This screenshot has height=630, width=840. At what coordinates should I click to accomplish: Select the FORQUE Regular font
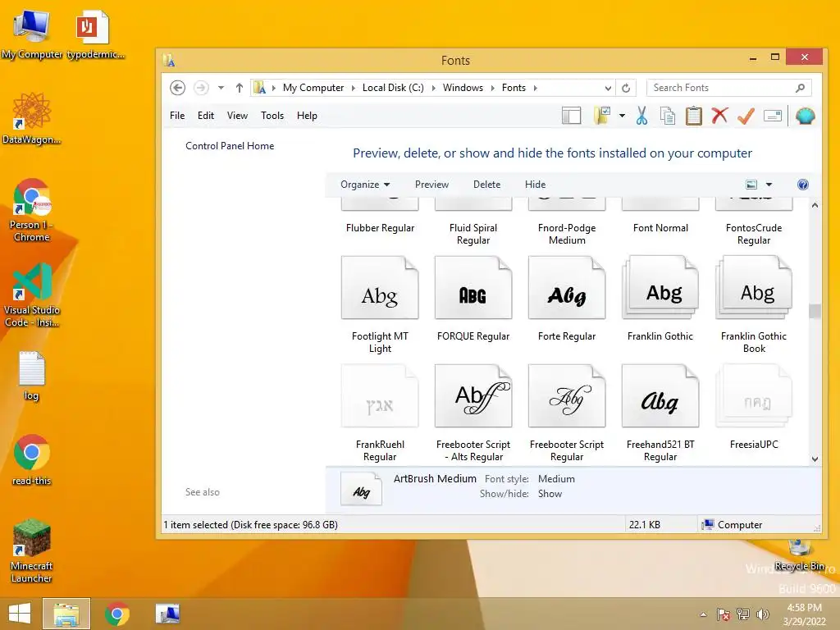473,299
